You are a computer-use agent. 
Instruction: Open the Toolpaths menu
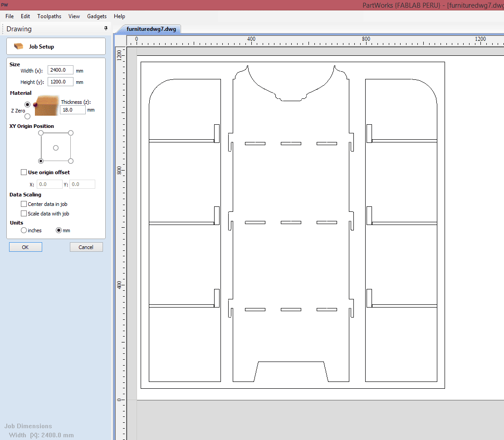pos(49,16)
